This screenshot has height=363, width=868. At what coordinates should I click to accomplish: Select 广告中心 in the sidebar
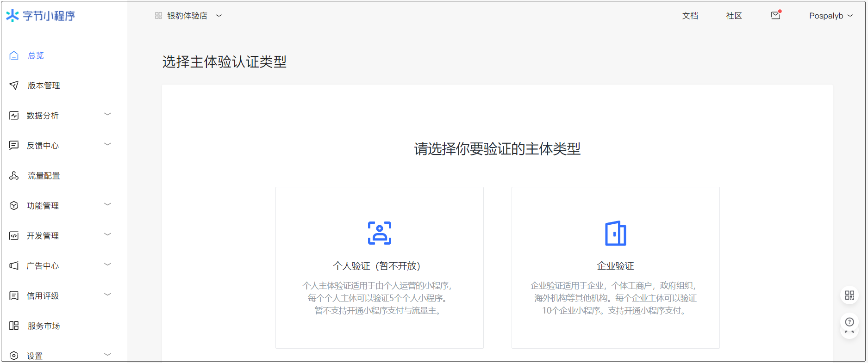coord(43,266)
